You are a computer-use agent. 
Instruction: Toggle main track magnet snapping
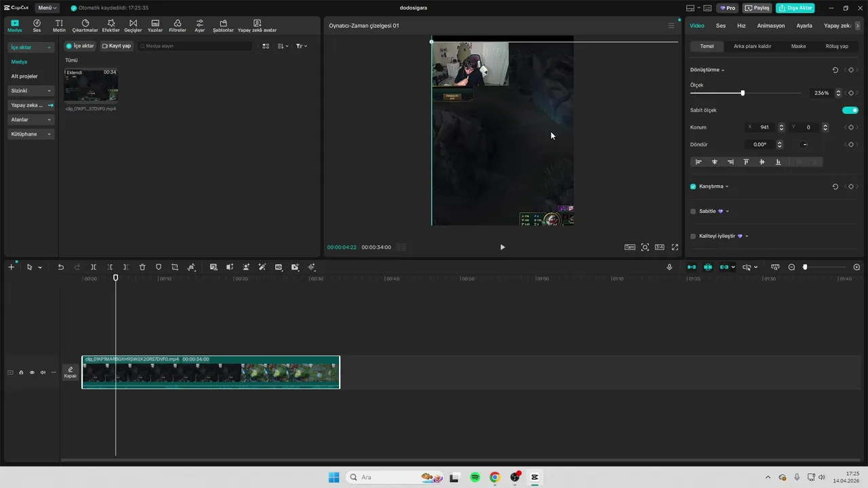pyautogui.click(x=692, y=267)
